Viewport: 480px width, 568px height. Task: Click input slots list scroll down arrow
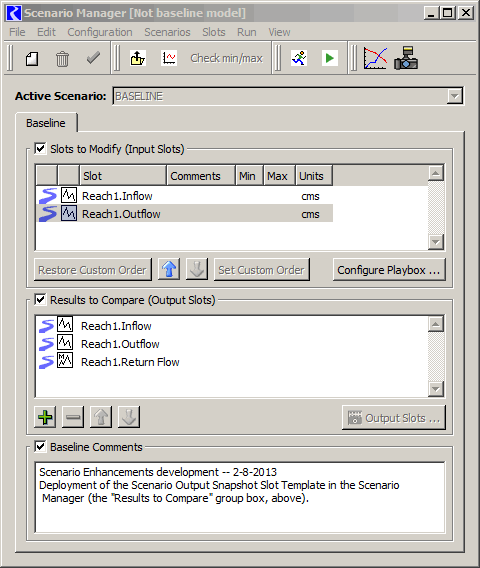pyautogui.click(x=436, y=242)
